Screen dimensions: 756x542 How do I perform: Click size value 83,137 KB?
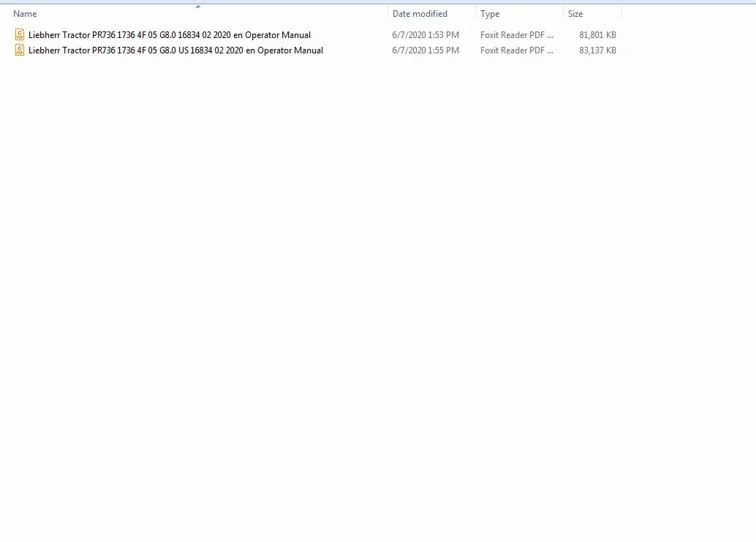(597, 50)
